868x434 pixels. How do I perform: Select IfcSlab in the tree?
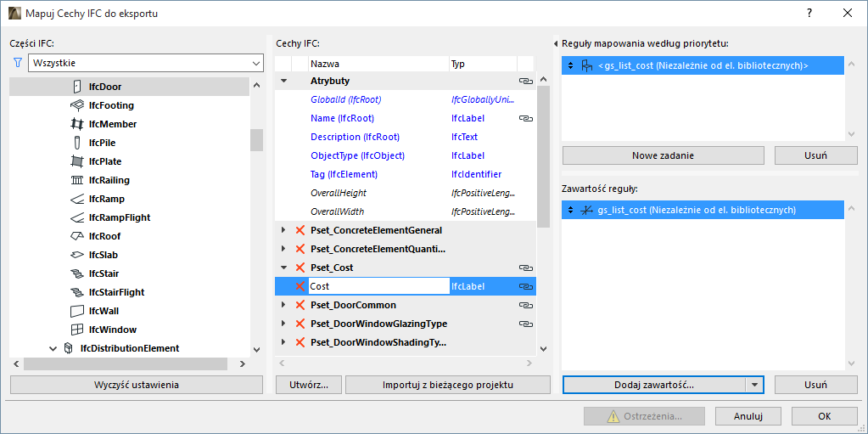pyautogui.click(x=103, y=255)
